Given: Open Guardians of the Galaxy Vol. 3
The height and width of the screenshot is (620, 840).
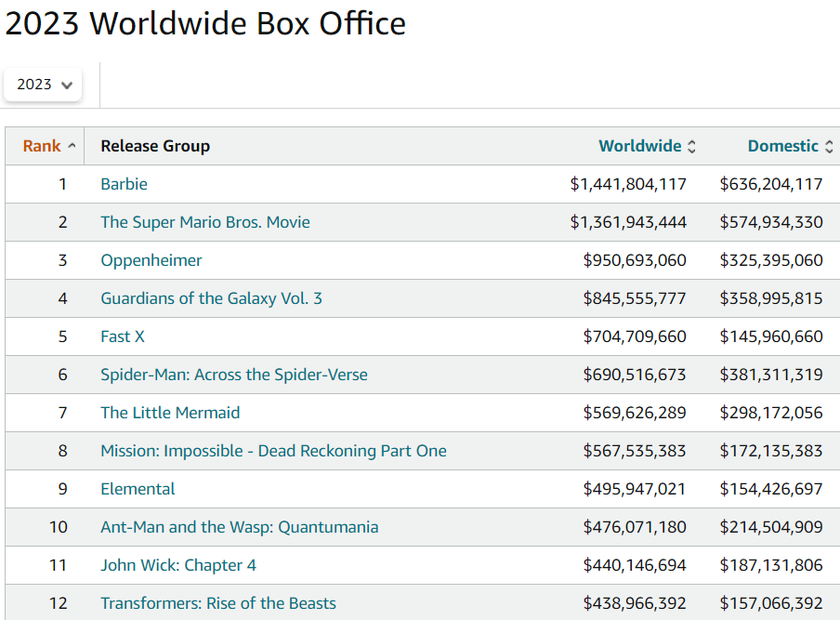Looking at the screenshot, I should click(x=212, y=298).
